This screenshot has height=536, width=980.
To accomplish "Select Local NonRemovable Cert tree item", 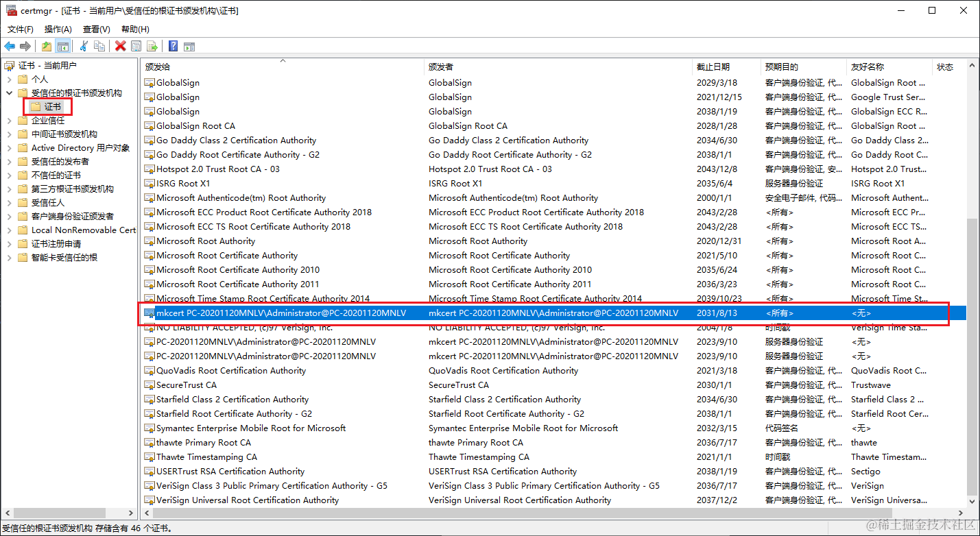I will coord(84,230).
